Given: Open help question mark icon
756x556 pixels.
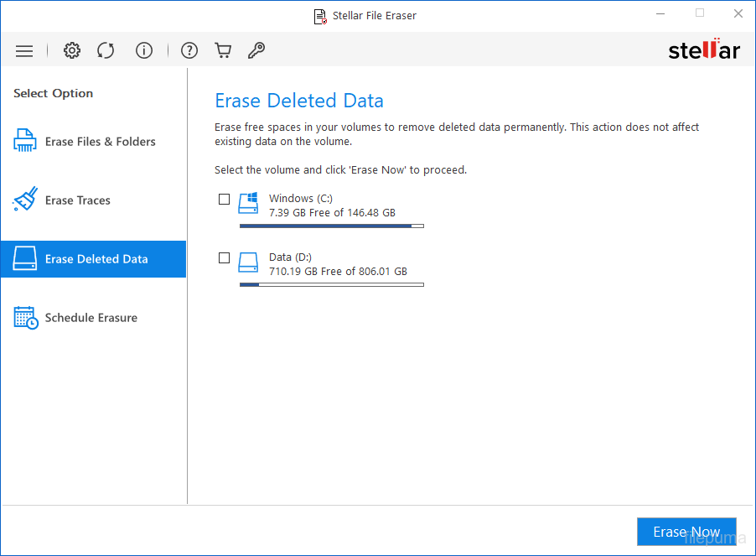Looking at the screenshot, I should [189, 51].
